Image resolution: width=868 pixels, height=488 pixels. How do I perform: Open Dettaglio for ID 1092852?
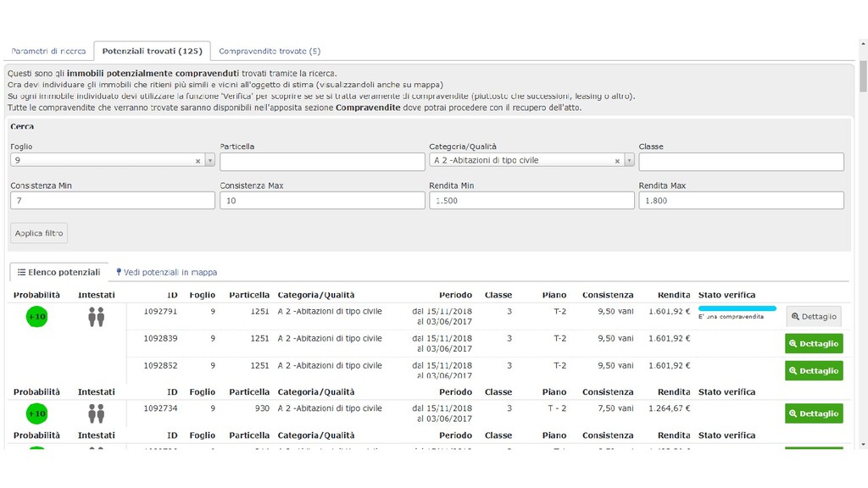coord(814,371)
